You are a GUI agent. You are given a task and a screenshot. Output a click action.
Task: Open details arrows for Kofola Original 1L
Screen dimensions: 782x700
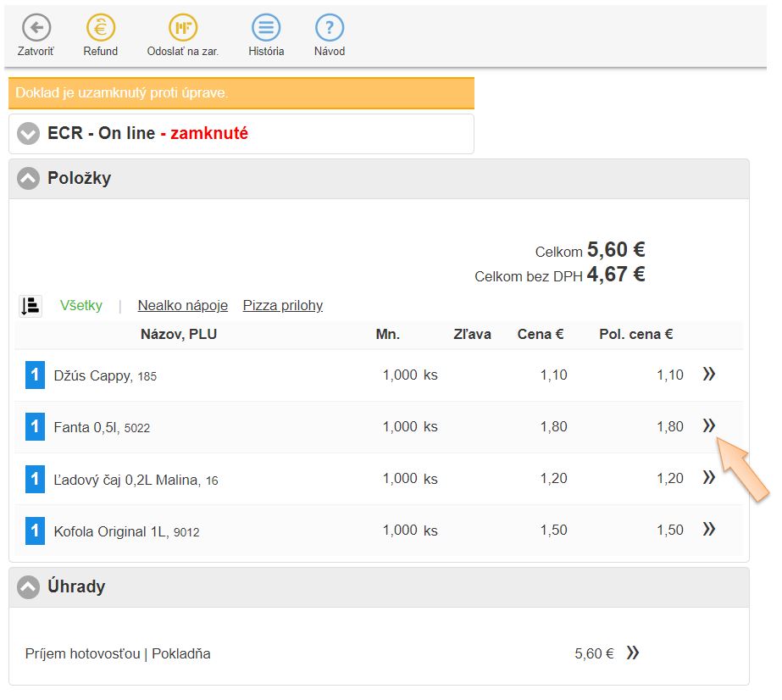[709, 530]
